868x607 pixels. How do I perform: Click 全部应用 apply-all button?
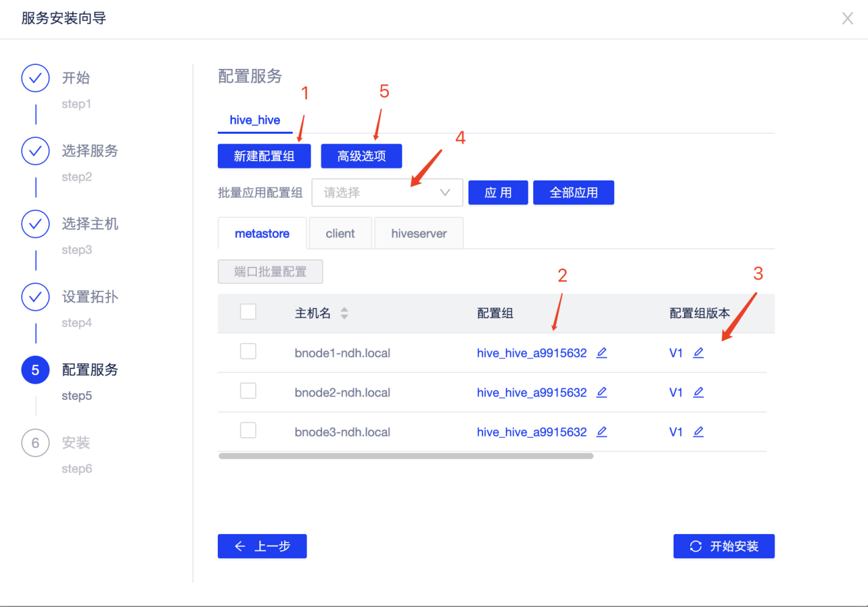573,193
